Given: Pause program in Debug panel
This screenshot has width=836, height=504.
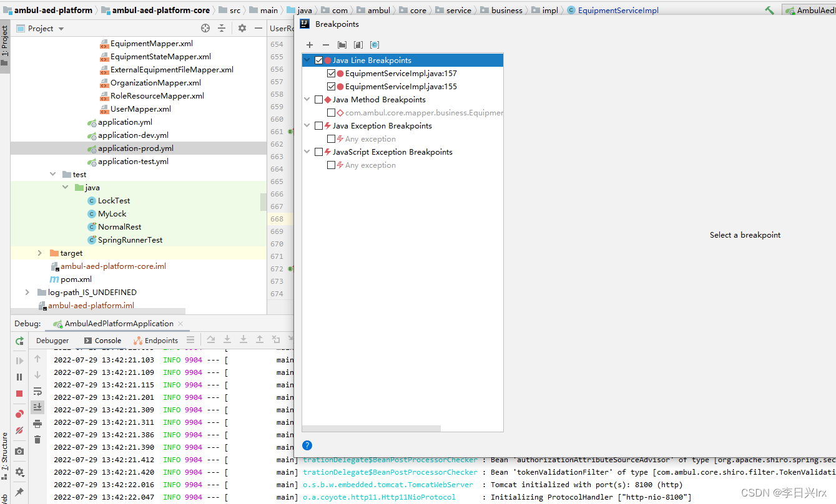Looking at the screenshot, I should (x=19, y=377).
